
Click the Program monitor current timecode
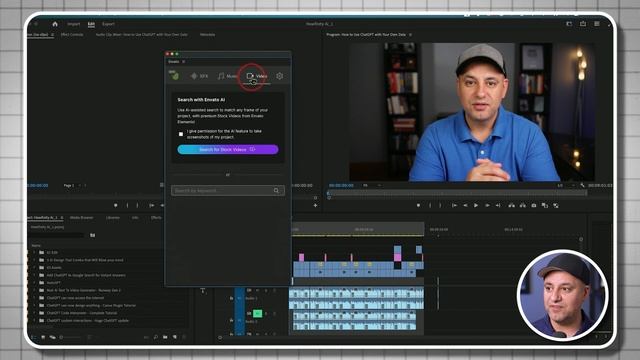click(341, 185)
